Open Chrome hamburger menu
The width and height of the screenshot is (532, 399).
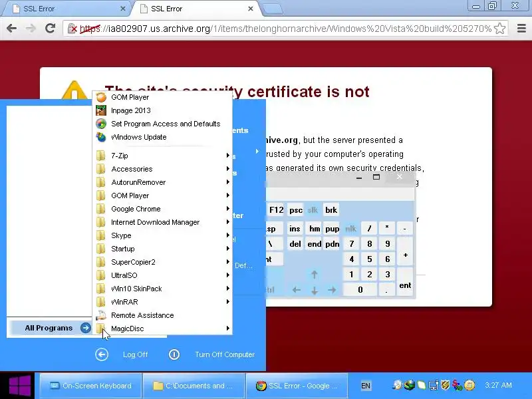click(521, 29)
